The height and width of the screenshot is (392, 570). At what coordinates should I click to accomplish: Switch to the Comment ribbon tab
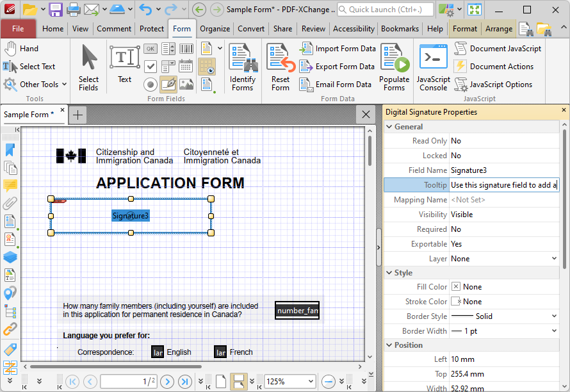pyautogui.click(x=114, y=28)
